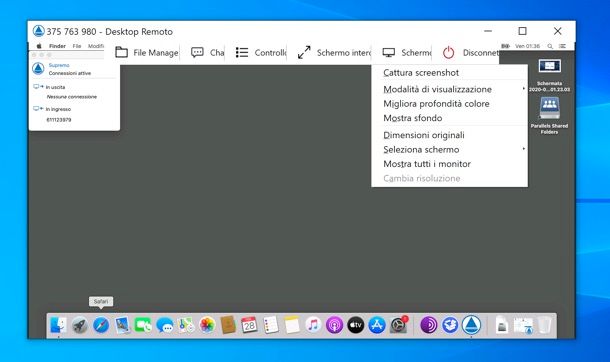Open the Apple menu on the remote Mac
610x362 pixels.
(x=39, y=46)
